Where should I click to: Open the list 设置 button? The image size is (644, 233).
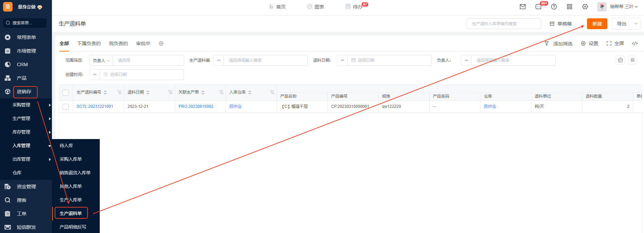589,43
